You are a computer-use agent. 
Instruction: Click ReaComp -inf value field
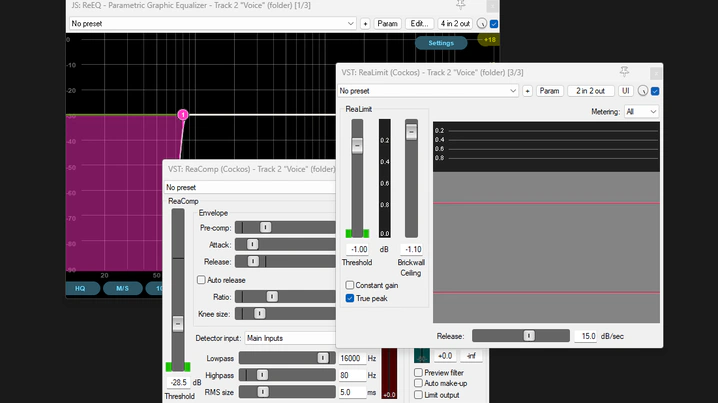tap(471, 356)
